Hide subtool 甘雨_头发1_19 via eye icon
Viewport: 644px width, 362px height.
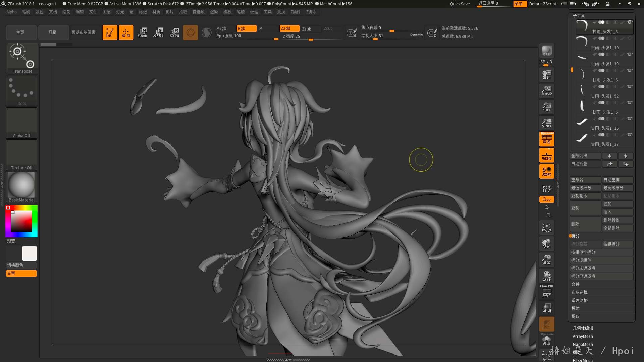(630, 54)
